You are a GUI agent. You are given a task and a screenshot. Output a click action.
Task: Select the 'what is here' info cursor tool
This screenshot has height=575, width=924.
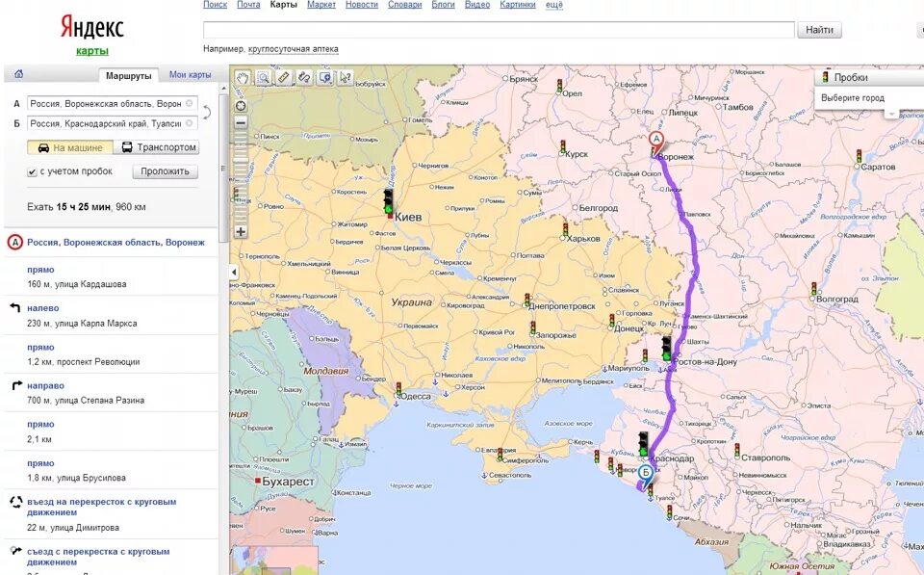[x=346, y=77]
